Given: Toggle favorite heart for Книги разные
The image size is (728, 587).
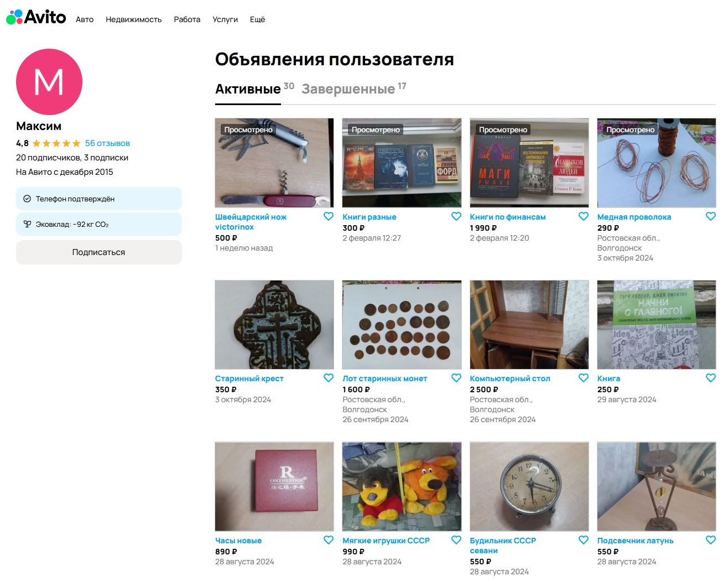Looking at the screenshot, I should 456,216.
